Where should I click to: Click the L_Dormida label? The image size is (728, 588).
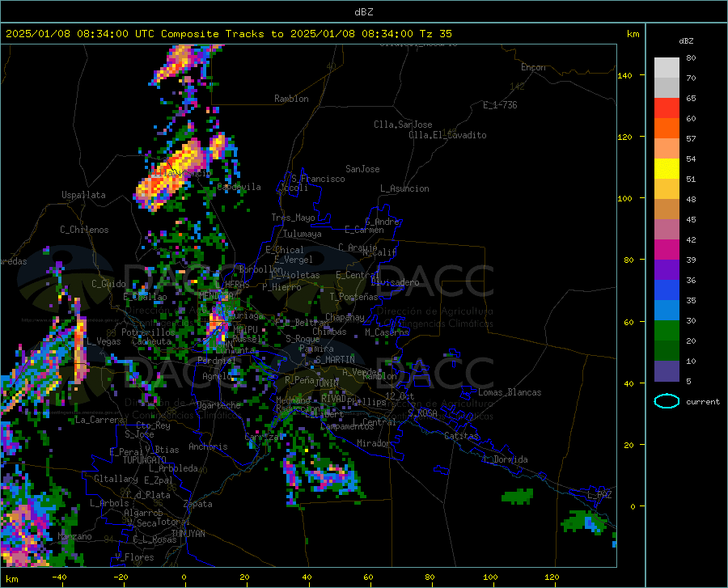pos(505,459)
